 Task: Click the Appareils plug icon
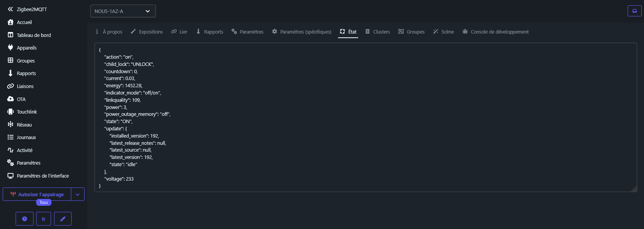(x=11, y=48)
